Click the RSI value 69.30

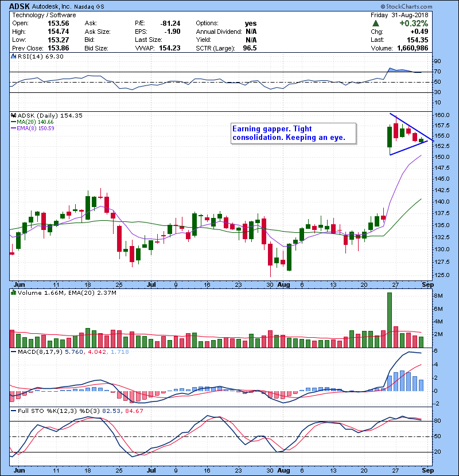[53, 56]
